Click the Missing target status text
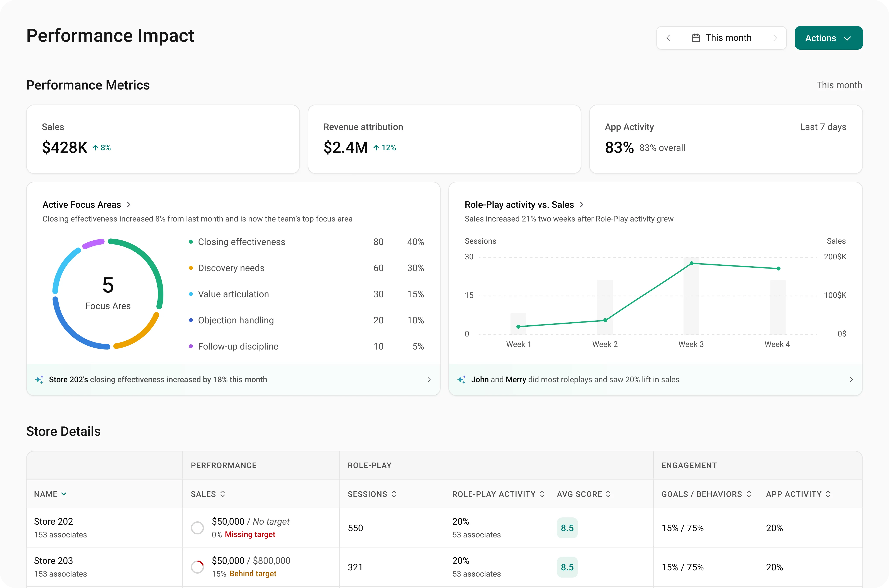Viewport: 889px width, 588px height. (250, 534)
